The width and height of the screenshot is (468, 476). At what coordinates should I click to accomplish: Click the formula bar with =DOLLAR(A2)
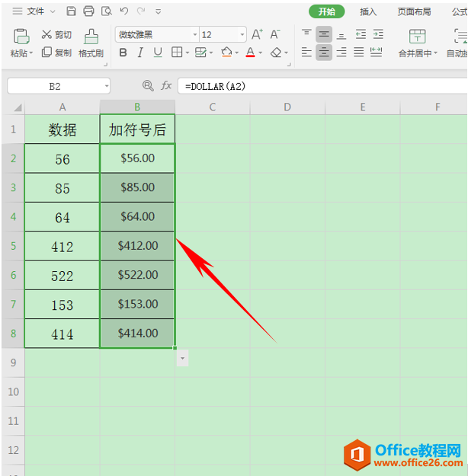[322, 87]
